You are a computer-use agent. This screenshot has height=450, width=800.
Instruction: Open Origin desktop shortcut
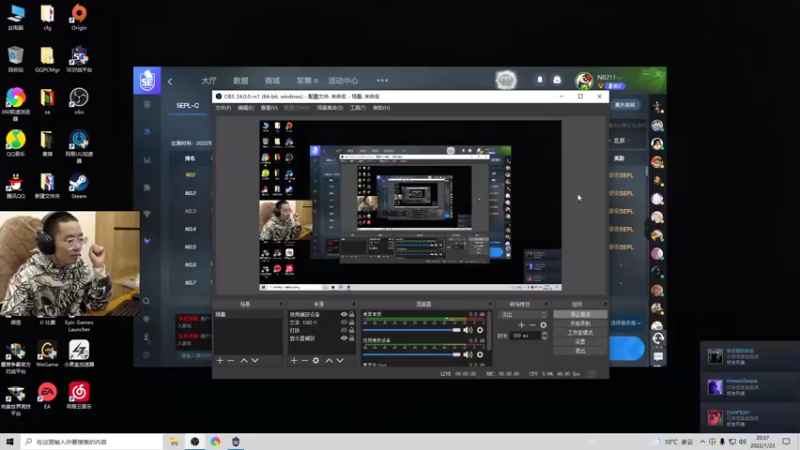79,16
